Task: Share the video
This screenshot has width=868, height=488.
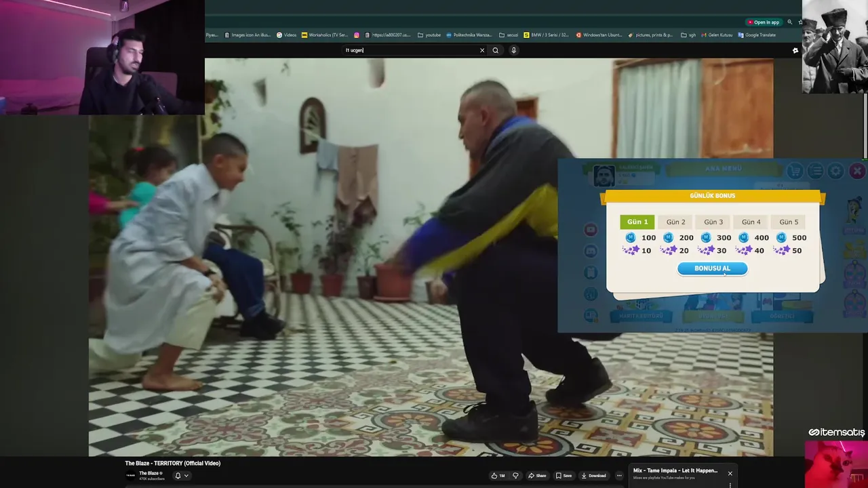Action: tap(537, 476)
